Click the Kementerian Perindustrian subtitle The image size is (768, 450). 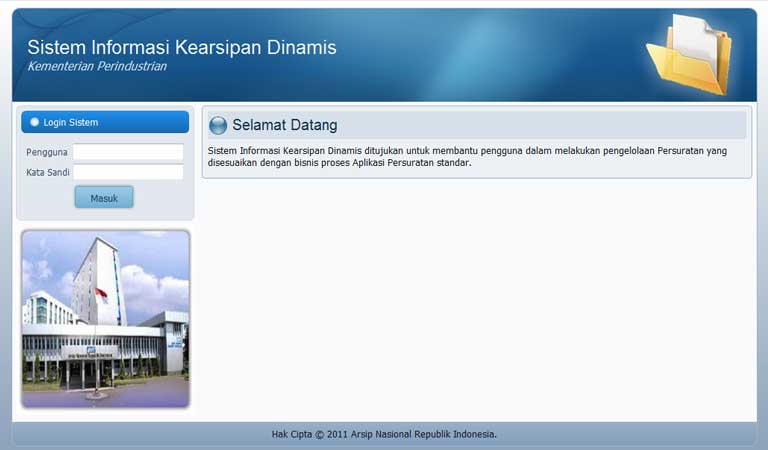point(97,66)
